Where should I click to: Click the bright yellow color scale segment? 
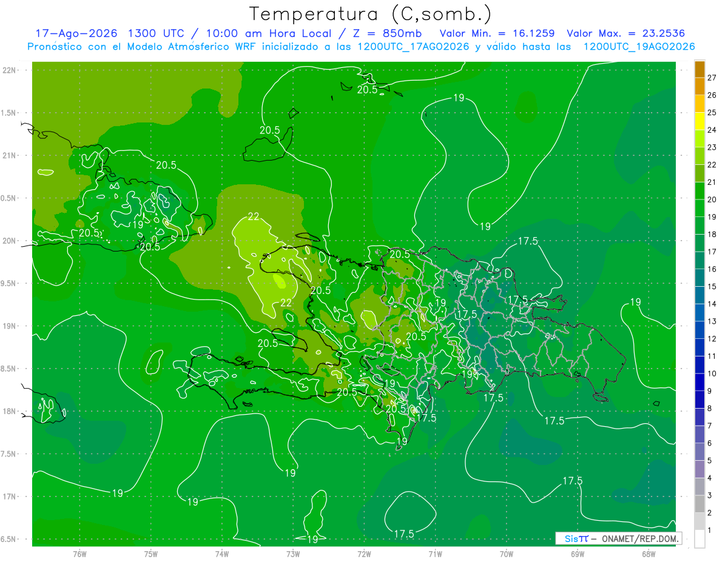click(699, 121)
